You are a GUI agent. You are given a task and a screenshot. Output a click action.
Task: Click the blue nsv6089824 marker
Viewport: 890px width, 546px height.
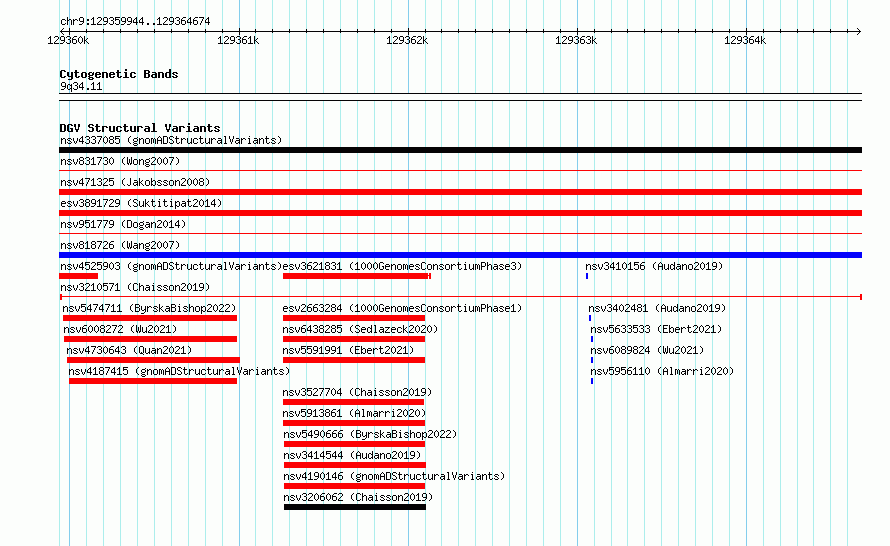[592, 360]
